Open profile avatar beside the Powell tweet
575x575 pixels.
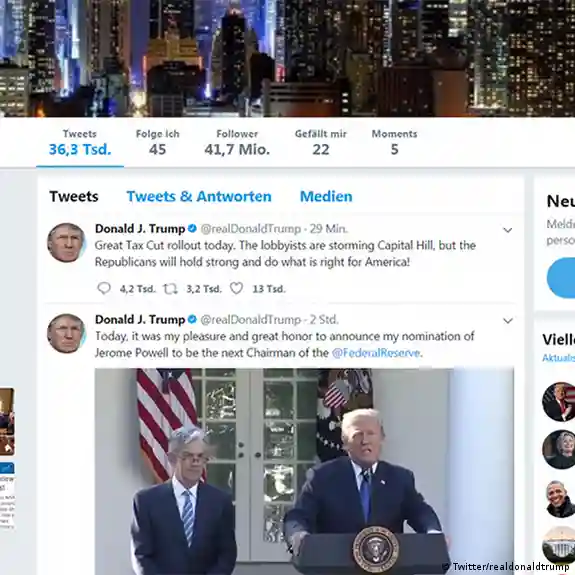[66, 333]
